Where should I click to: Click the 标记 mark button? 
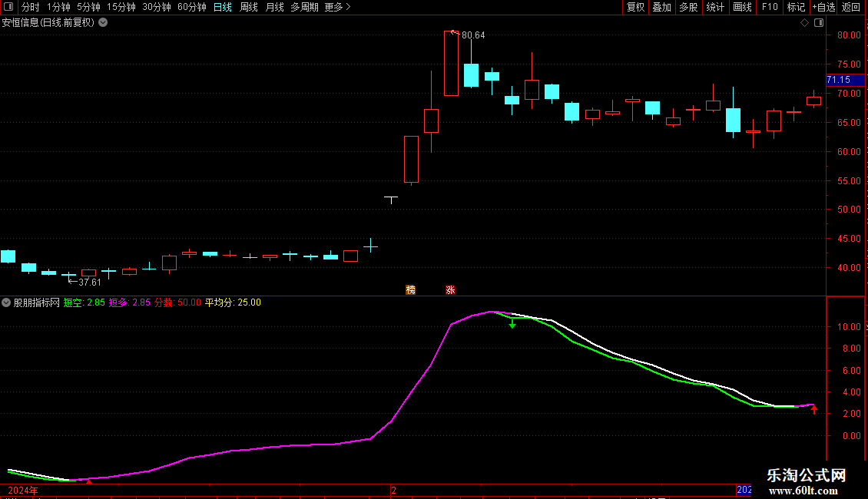click(x=796, y=7)
